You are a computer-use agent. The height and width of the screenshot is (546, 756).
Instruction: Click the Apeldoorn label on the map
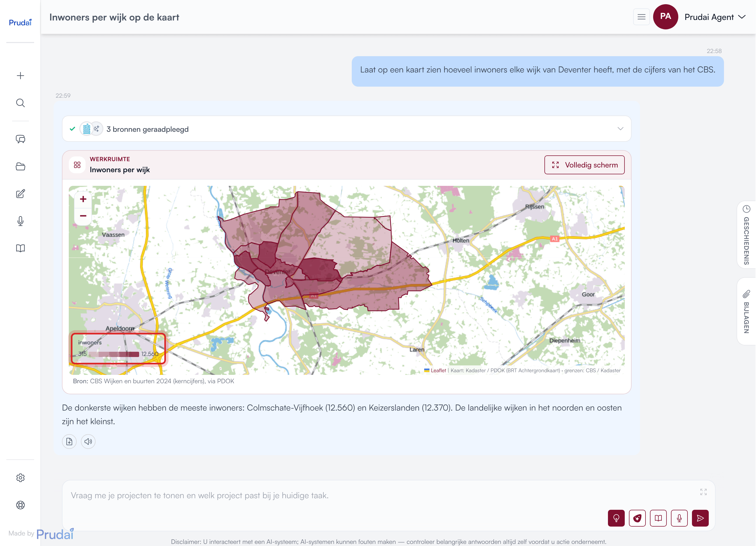click(x=120, y=328)
